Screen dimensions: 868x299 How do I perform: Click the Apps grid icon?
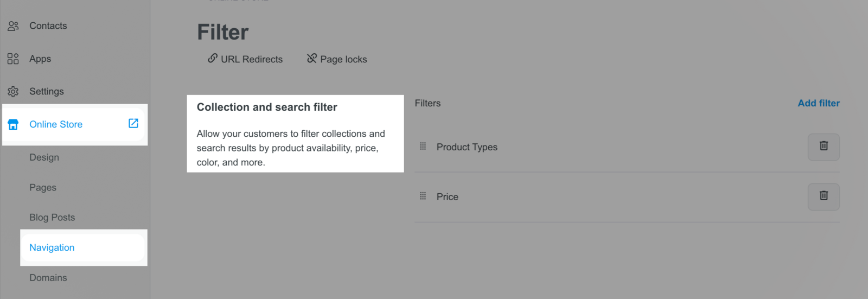(x=13, y=59)
